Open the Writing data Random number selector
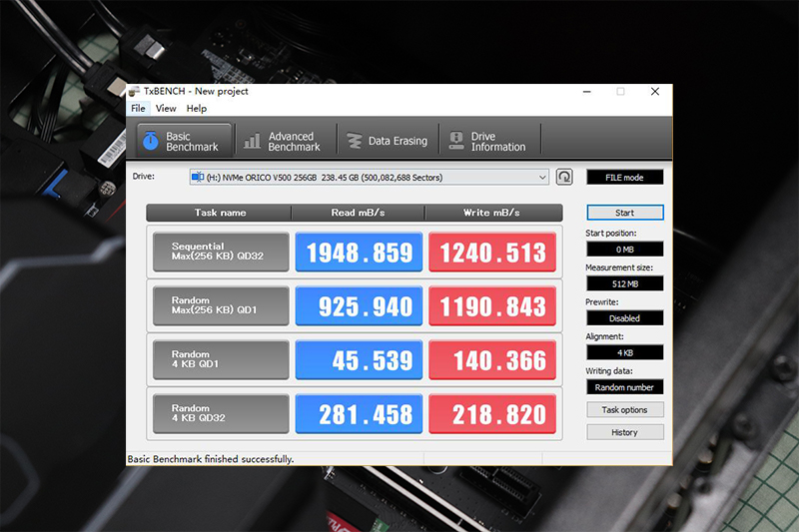 [x=625, y=387]
